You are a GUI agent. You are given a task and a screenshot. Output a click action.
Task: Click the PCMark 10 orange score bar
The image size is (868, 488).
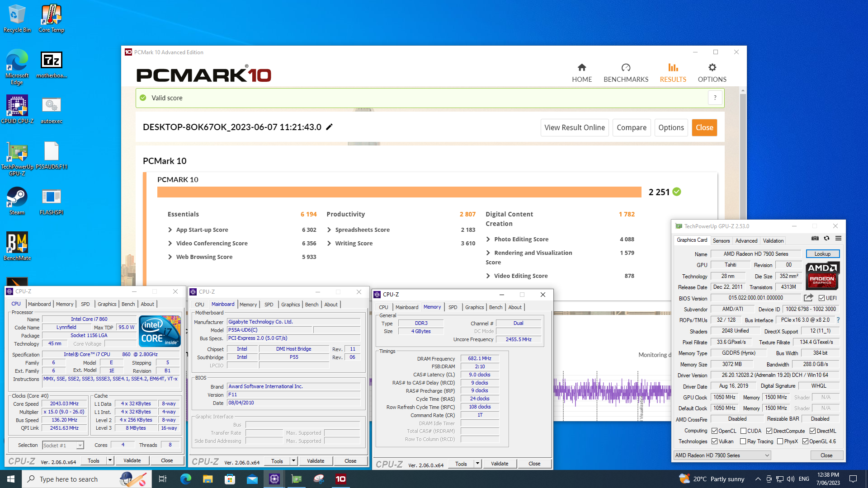399,192
